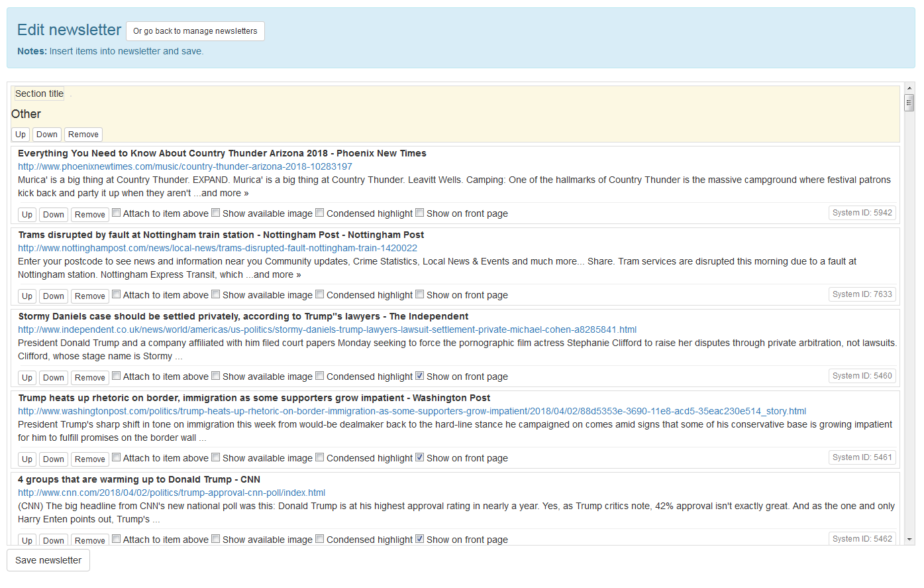Click the scrollbar up arrow
The width and height of the screenshot is (924, 588).
(x=909, y=88)
